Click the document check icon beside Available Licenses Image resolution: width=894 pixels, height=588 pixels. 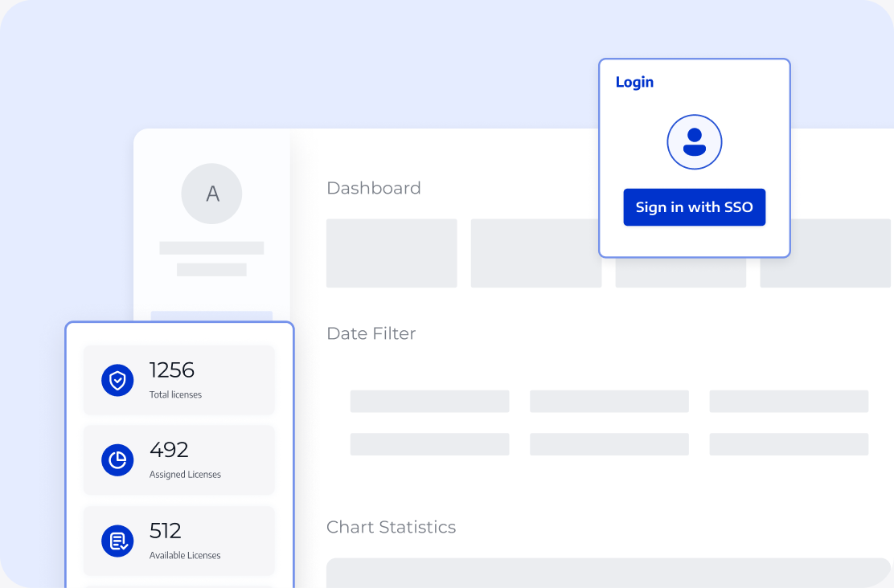tap(117, 541)
